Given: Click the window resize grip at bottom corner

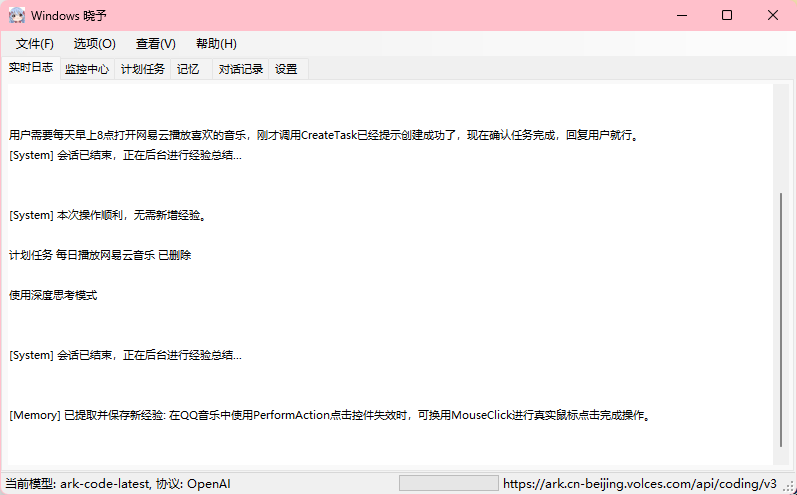Looking at the screenshot, I should [x=789, y=487].
